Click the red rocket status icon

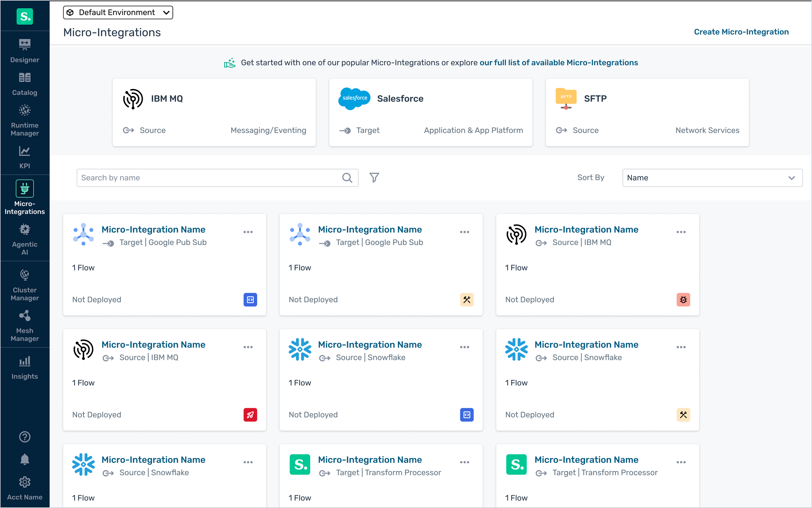coord(250,415)
